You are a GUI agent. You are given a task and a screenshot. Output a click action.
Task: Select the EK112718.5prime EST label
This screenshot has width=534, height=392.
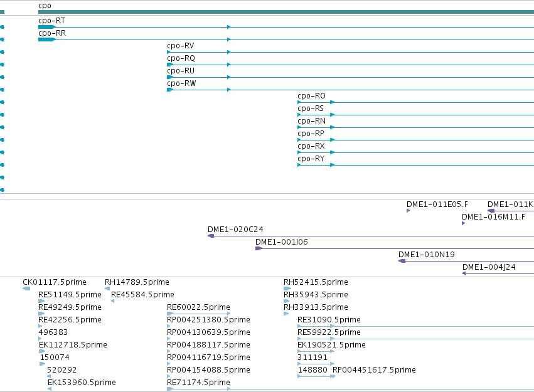pos(73,345)
